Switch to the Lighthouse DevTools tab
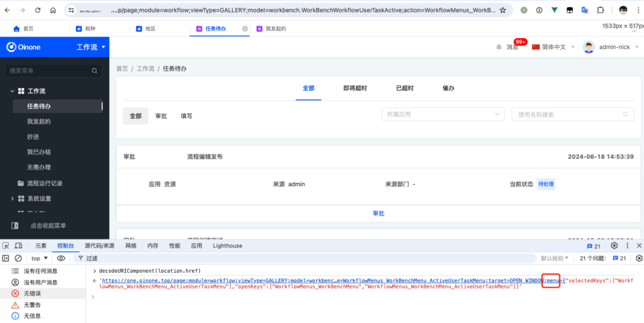 click(227, 246)
